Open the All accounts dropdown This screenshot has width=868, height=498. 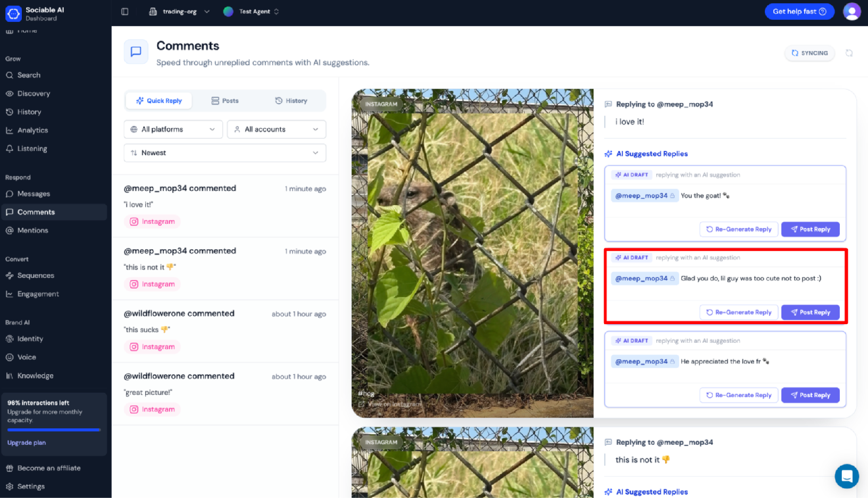click(277, 129)
